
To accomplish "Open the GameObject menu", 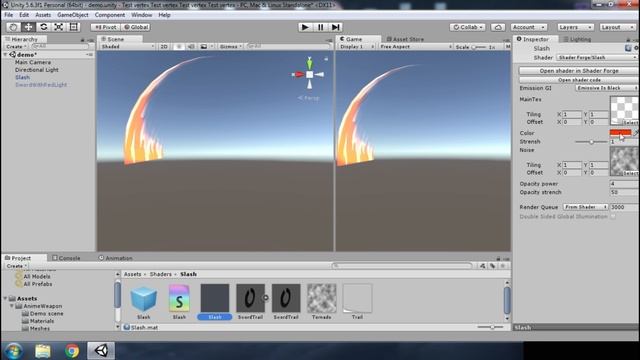I will point(73,15).
